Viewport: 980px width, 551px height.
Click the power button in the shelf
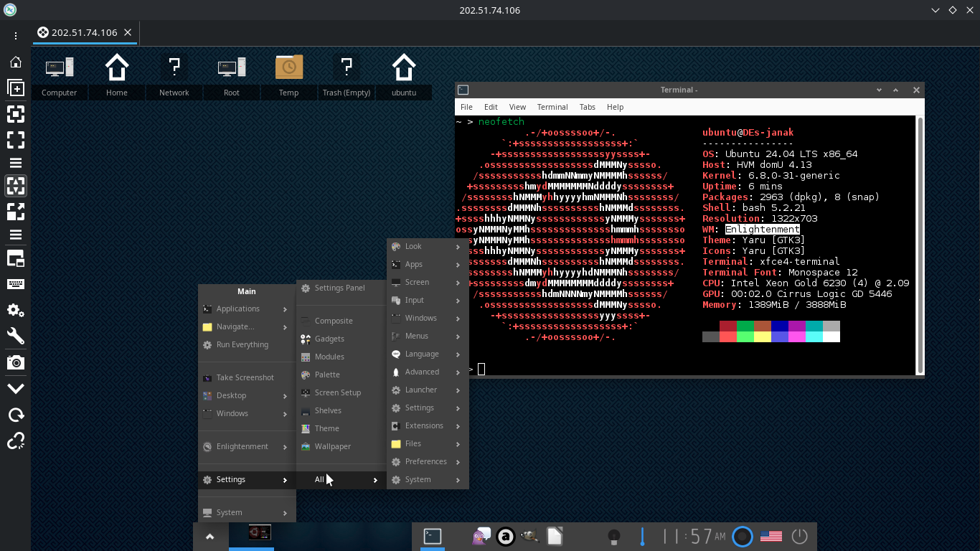tap(799, 536)
